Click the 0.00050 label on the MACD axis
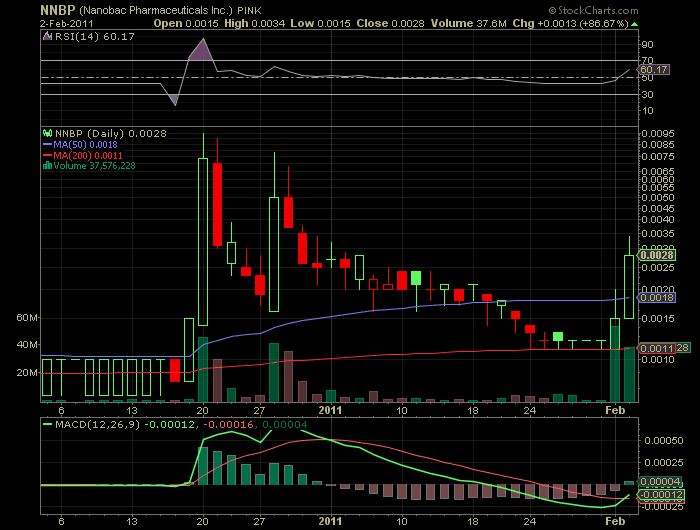Image resolution: width=700 pixels, height=530 pixels. pyautogui.click(x=663, y=441)
